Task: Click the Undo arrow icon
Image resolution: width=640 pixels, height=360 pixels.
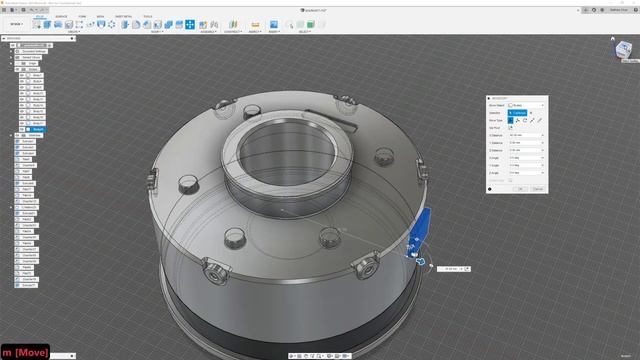Action: pos(32,10)
